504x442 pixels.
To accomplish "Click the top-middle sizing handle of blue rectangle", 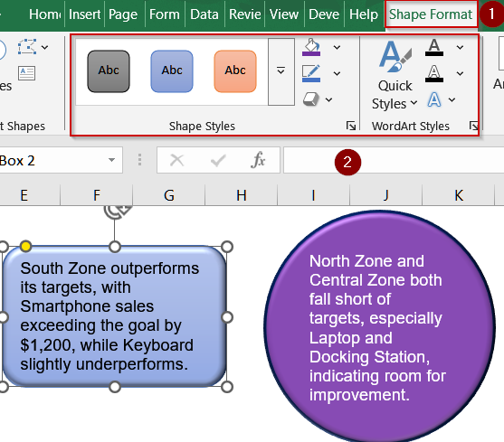I will tap(115, 247).
